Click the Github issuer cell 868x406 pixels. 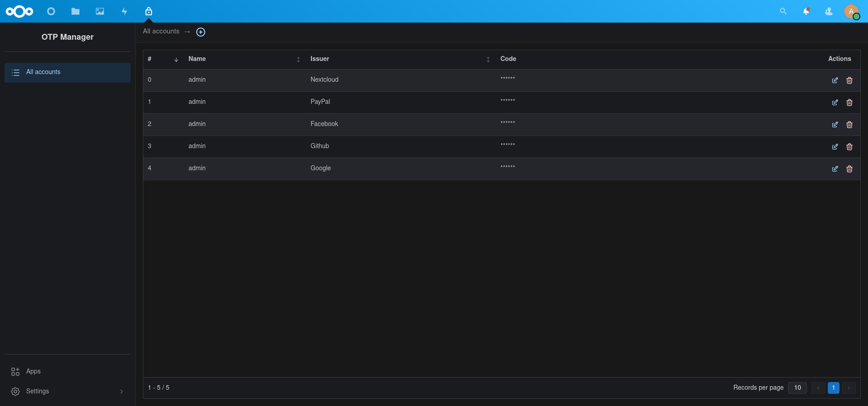click(320, 146)
